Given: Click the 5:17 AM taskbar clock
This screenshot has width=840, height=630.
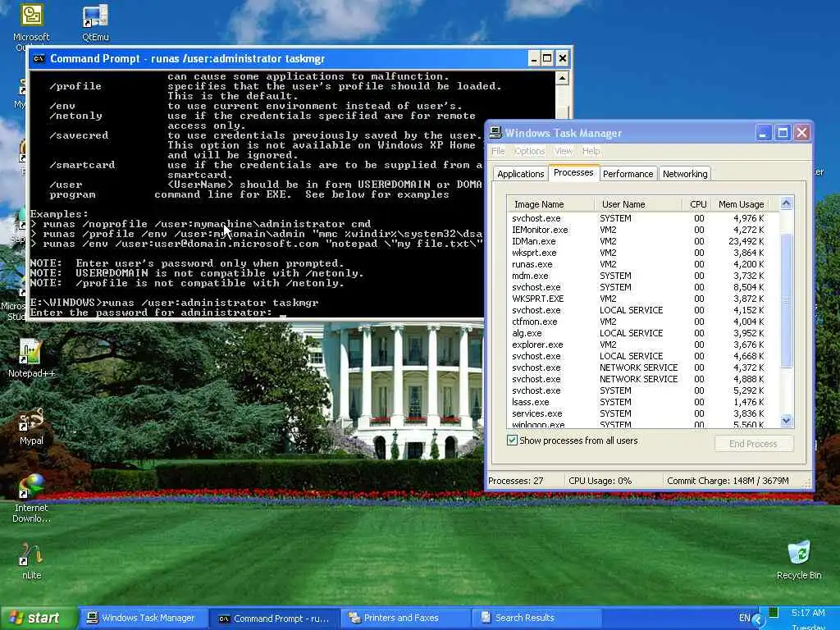Looking at the screenshot, I should click(x=808, y=613).
